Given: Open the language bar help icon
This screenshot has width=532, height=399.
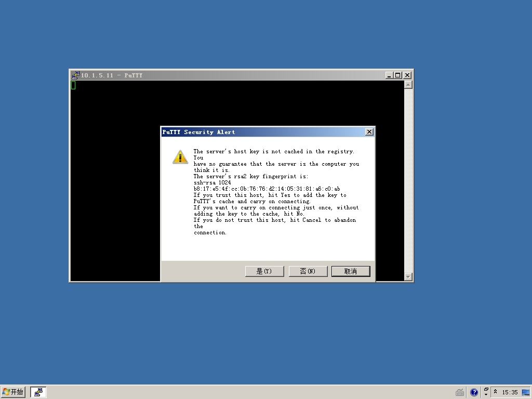Looking at the screenshot, I should click(x=474, y=393).
